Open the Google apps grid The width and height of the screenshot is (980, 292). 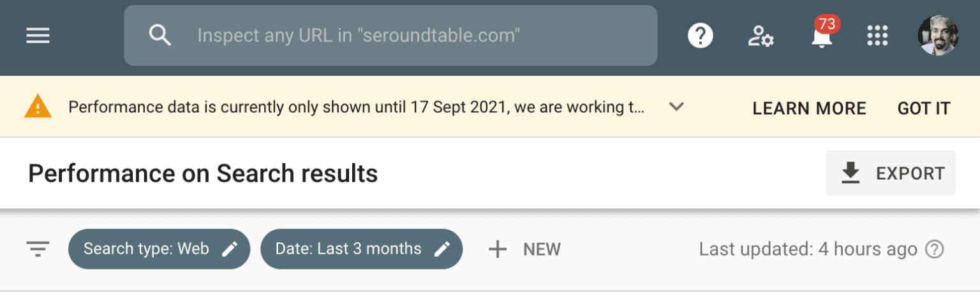878,36
